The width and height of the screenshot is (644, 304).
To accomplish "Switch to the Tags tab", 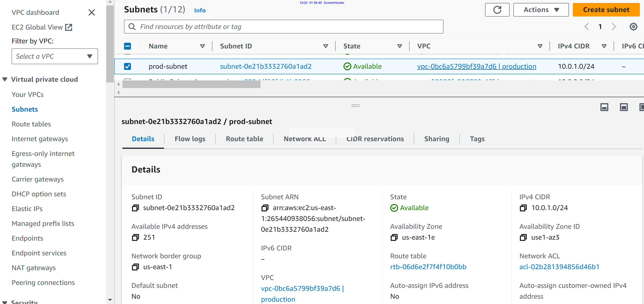I will pos(477,139).
